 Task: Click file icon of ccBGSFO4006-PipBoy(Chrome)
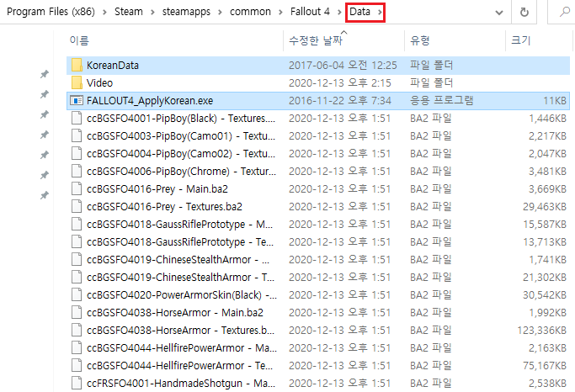click(x=77, y=171)
